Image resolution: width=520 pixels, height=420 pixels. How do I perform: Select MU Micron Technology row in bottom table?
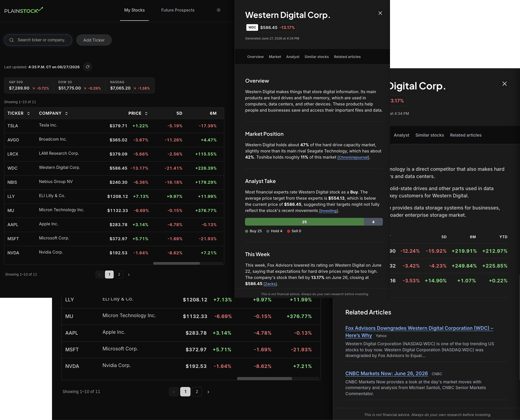(x=191, y=316)
